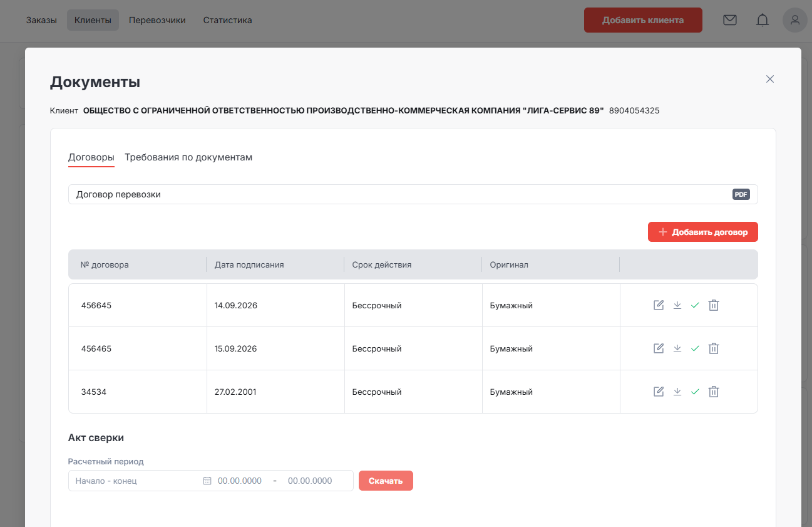The height and width of the screenshot is (527, 812).
Task: Click Бумажный in the 34534 row
Action: 511,392
